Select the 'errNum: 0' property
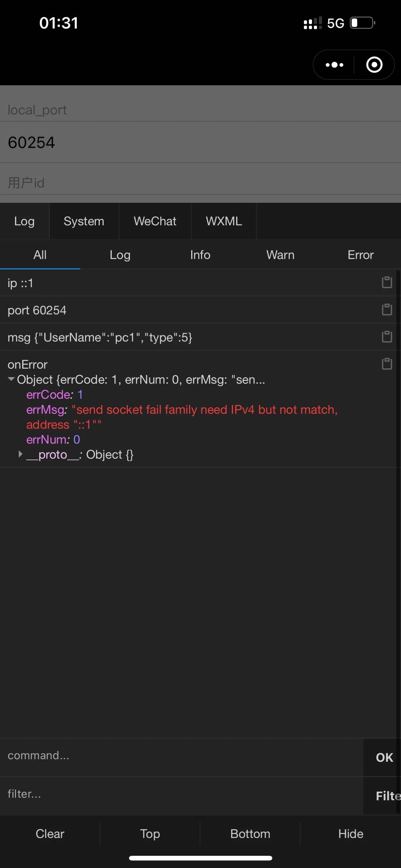 pyautogui.click(x=53, y=439)
